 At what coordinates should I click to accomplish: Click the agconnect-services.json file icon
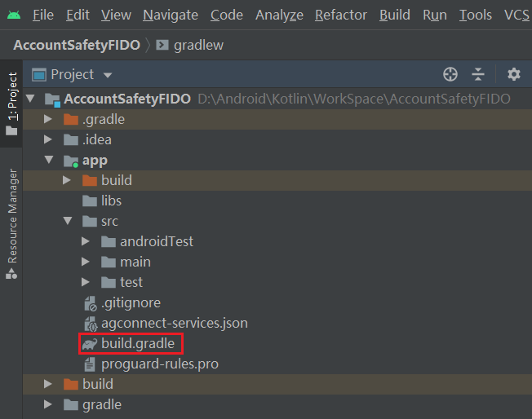(90, 324)
